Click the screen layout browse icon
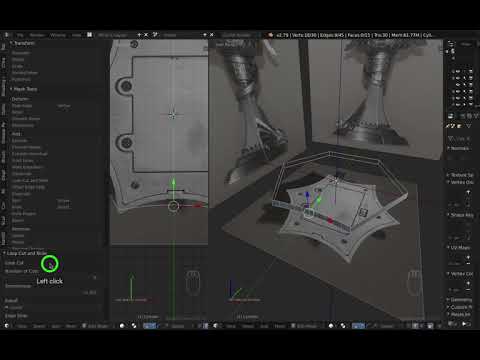Viewport: 480px width, 360px height. [x=90, y=35]
